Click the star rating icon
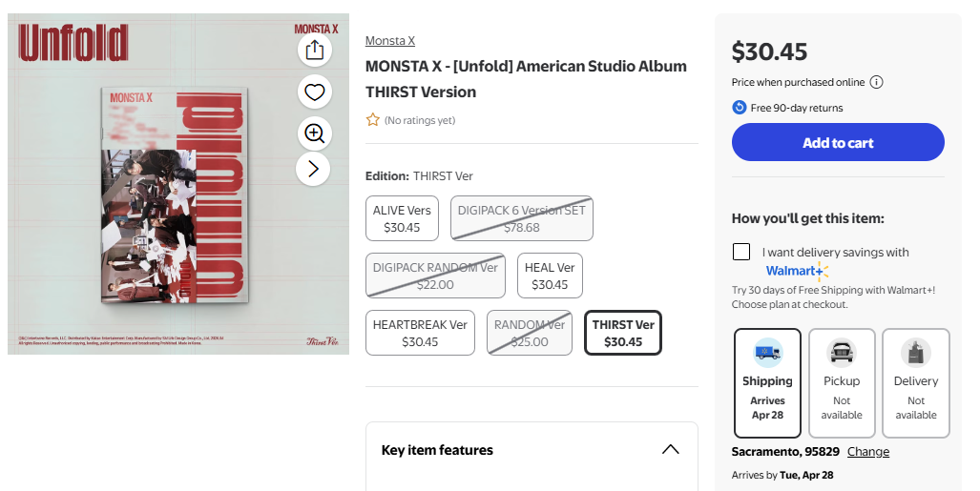The height and width of the screenshot is (491, 980). coord(373,120)
